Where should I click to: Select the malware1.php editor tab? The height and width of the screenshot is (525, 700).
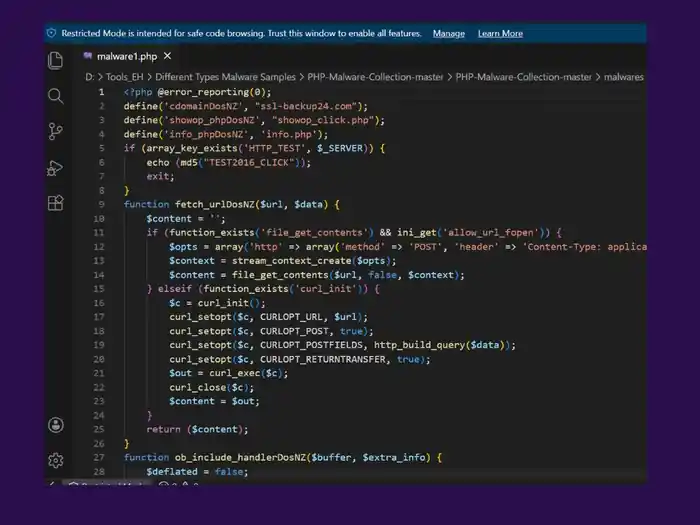[127, 56]
